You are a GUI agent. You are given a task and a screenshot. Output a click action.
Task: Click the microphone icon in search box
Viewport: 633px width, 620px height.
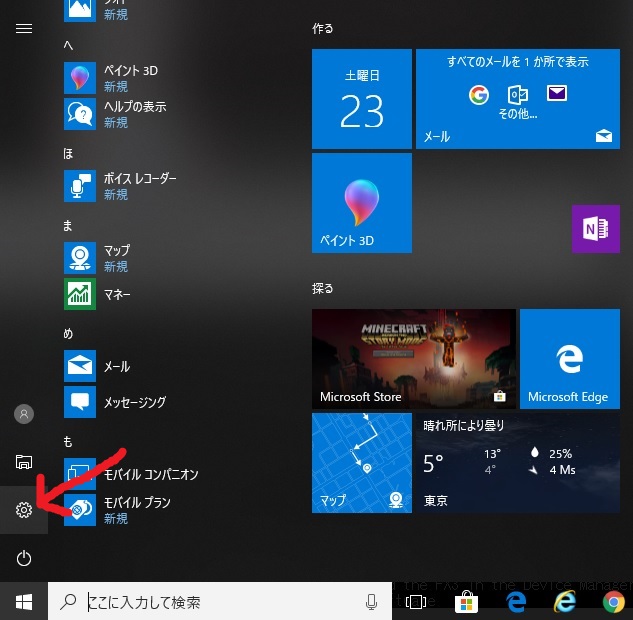(371, 602)
